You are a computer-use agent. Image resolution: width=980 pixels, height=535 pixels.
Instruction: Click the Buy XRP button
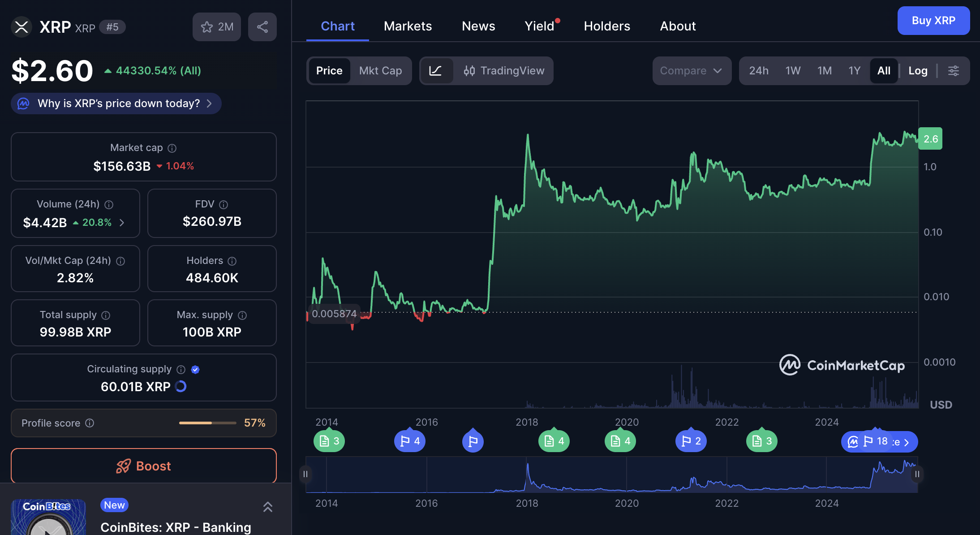coord(933,21)
